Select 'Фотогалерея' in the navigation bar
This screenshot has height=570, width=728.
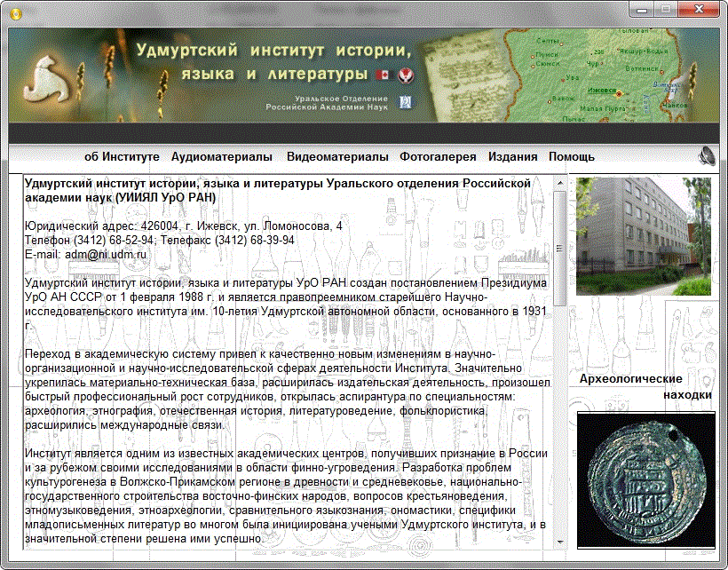(438, 157)
